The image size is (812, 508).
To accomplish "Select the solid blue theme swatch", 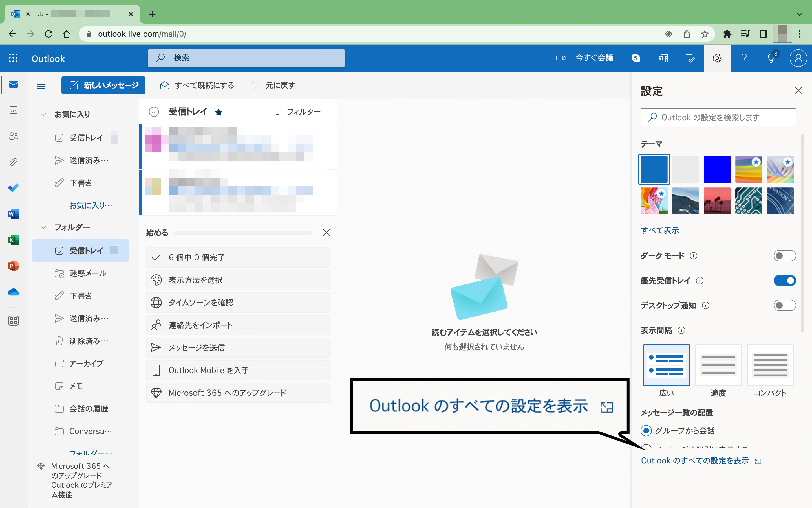I will 654,169.
